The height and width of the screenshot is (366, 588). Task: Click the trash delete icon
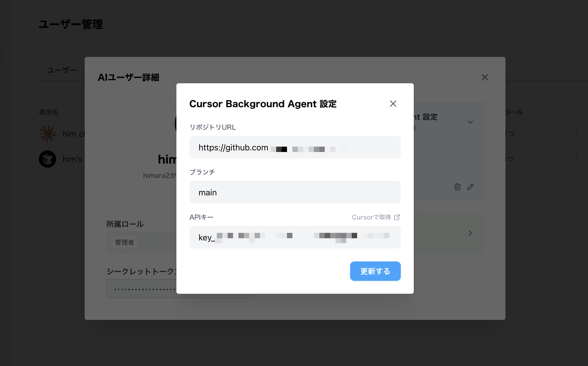(457, 187)
